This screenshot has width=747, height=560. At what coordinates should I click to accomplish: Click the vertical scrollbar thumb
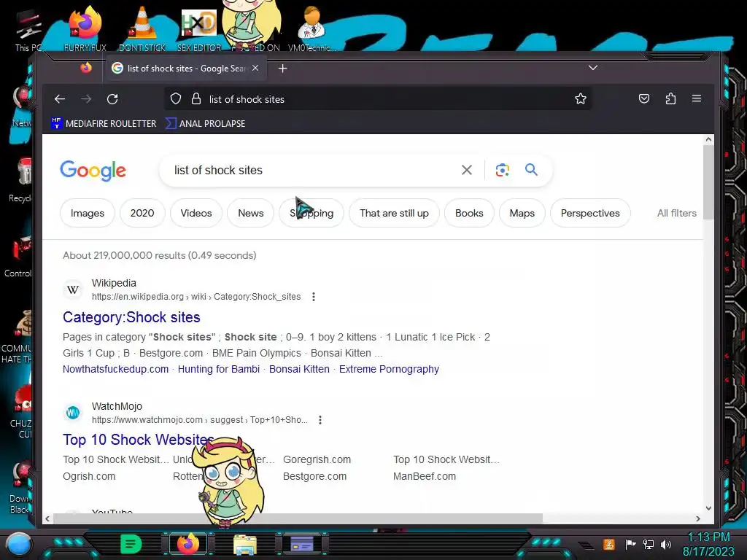click(708, 182)
